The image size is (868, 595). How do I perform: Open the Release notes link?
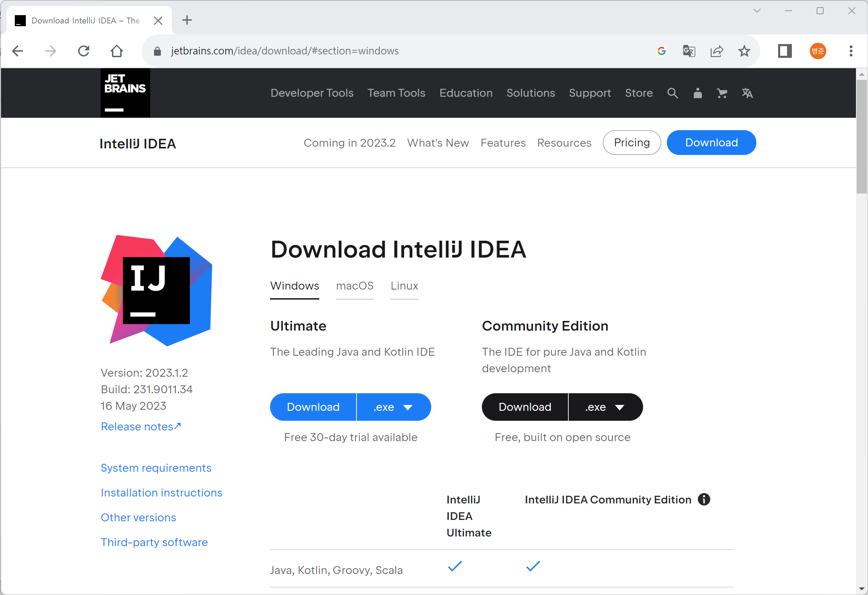pyautogui.click(x=141, y=427)
